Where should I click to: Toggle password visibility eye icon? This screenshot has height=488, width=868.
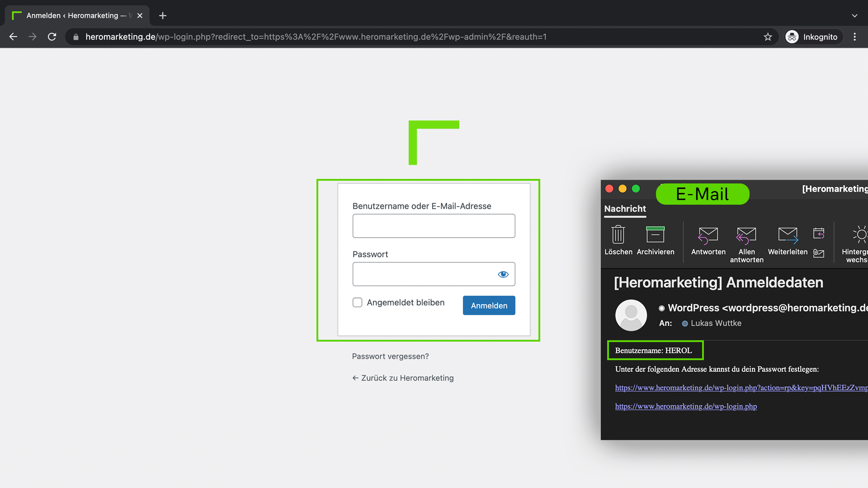click(503, 274)
